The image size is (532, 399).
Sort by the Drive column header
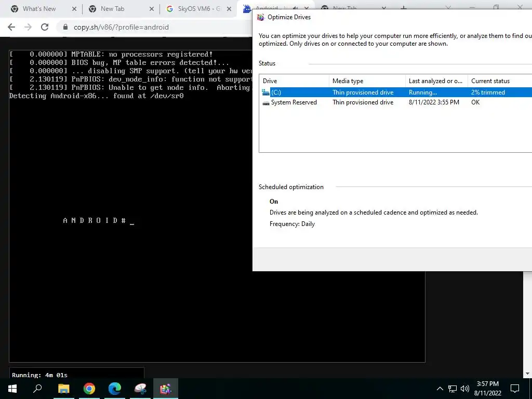click(294, 81)
